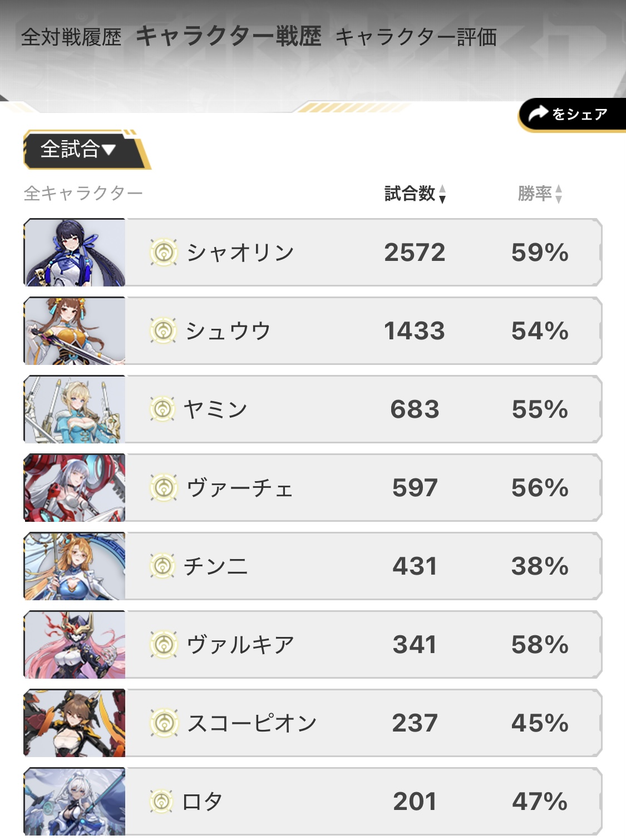
Task: Open the 全試合 match filter dropdown
Action: [78, 149]
